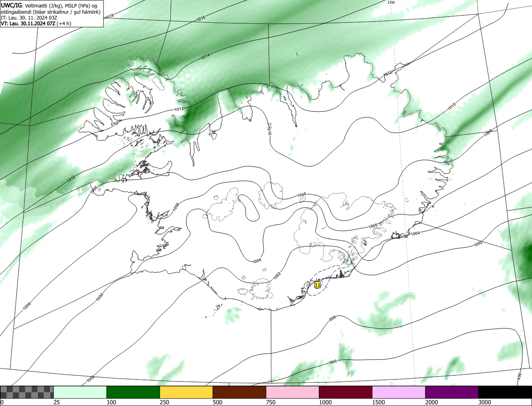Click the valid time "VT: Lau. 30.11.2024 07Z (+4 h)"
Viewport: 532px width, 406px height.
tap(36, 23)
